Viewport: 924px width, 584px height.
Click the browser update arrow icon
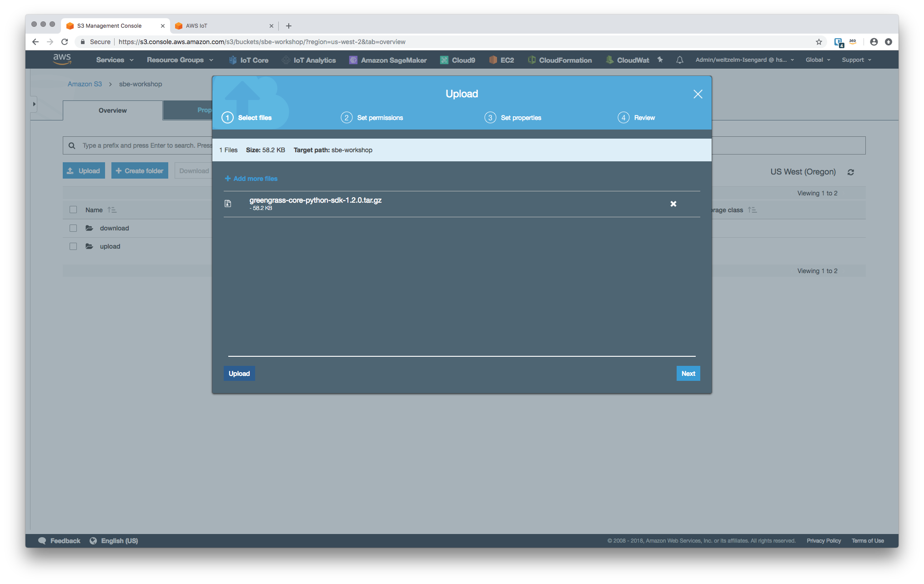pos(889,42)
